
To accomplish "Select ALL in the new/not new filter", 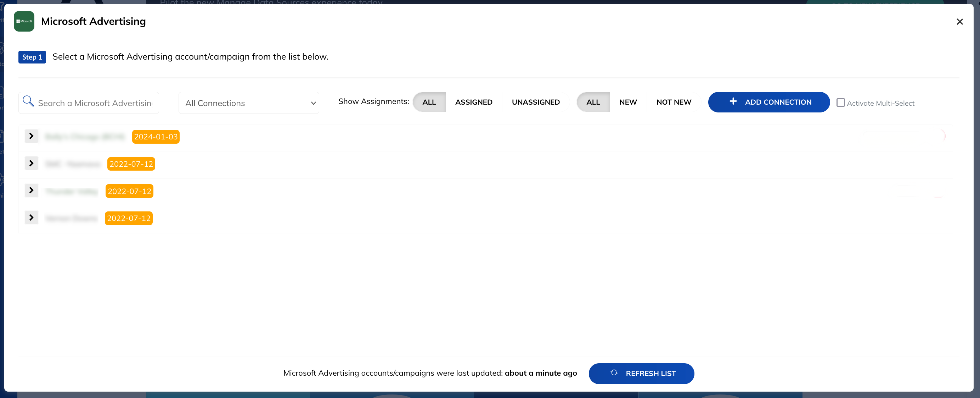I will (x=593, y=102).
